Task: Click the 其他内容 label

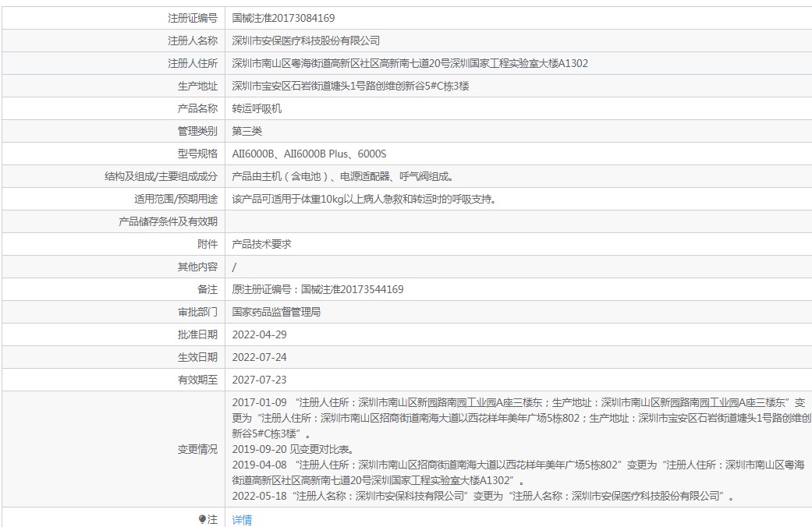Action: pos(198,267)
